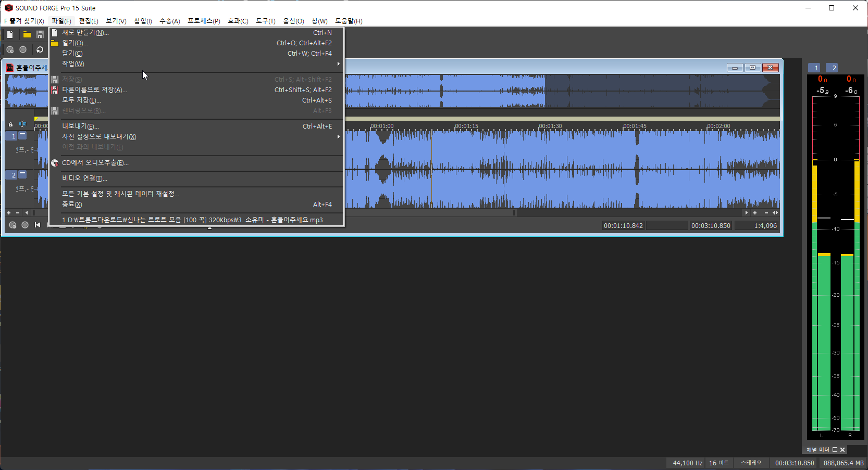
Task: Click the right scroll arrow of the horizontal scrollbar
Action: [746, 212]
